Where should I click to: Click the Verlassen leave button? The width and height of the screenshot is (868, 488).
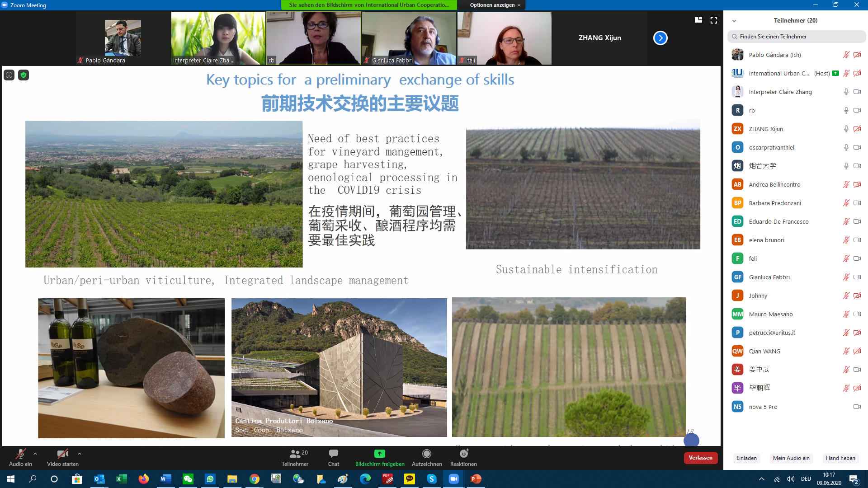pos(700,458)
